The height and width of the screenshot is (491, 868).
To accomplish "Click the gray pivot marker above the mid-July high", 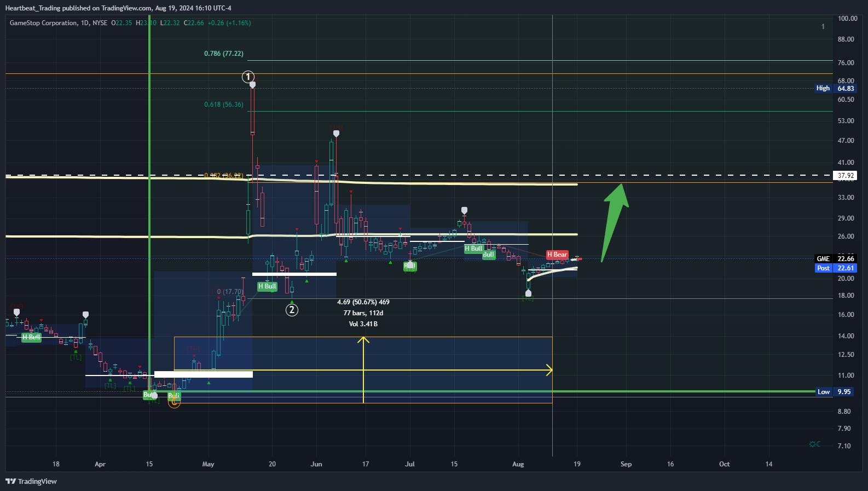I will pos(464,211).
